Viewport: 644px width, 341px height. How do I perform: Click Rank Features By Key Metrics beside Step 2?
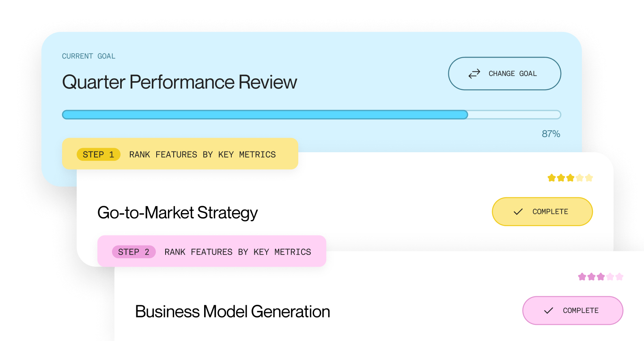pos(238,252)
